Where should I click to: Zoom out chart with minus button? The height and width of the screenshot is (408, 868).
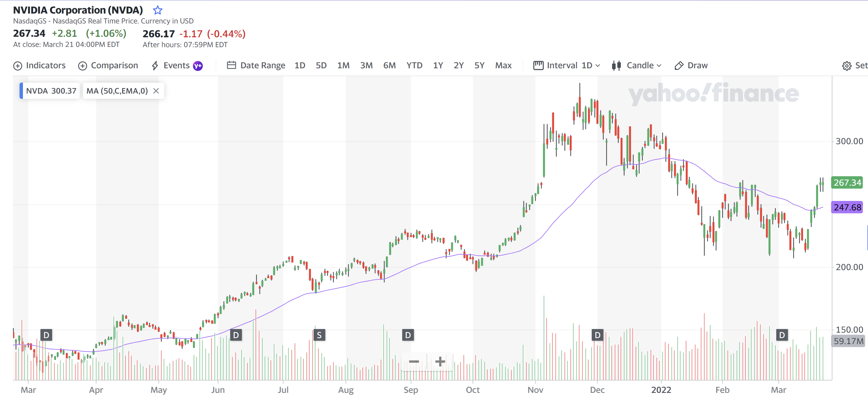click(x=414, y=362)
